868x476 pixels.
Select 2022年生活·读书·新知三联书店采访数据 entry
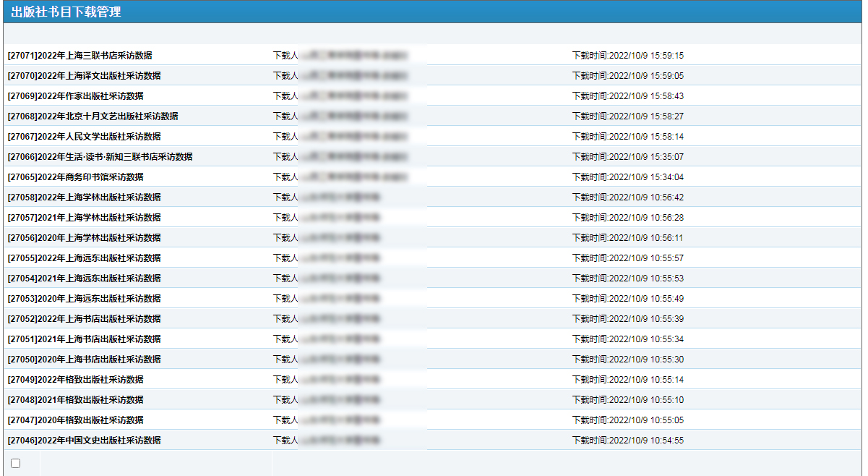100,157
